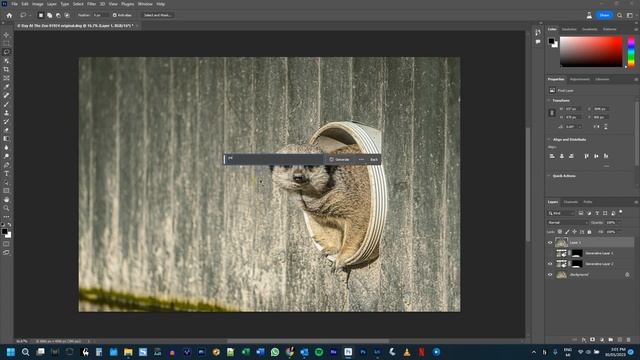The height and width of the screenshot is (360, 640).
Task: Choose Subtract from Selection mode
Action: click(x=58, y=15)
